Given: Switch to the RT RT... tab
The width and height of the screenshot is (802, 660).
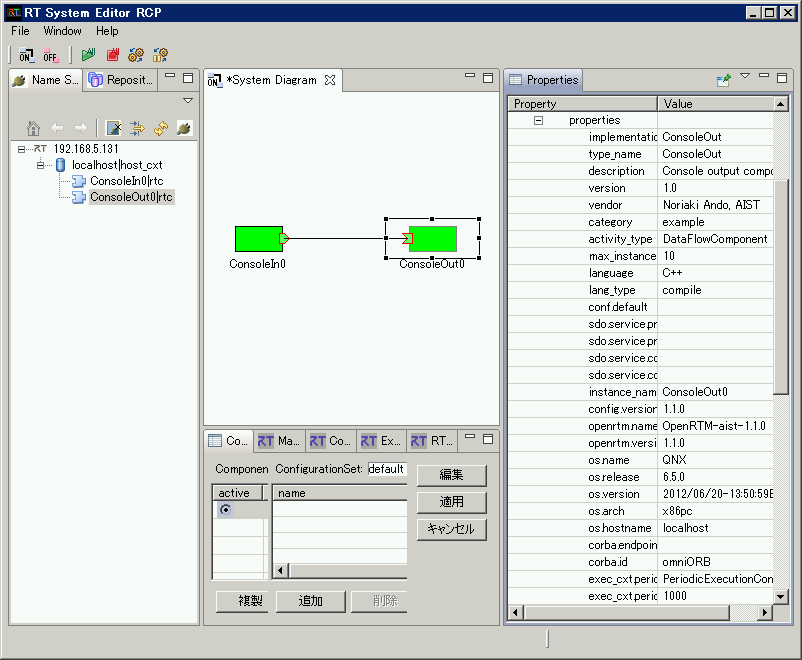Looking at the screenshot, I should [x=432, y=441].
